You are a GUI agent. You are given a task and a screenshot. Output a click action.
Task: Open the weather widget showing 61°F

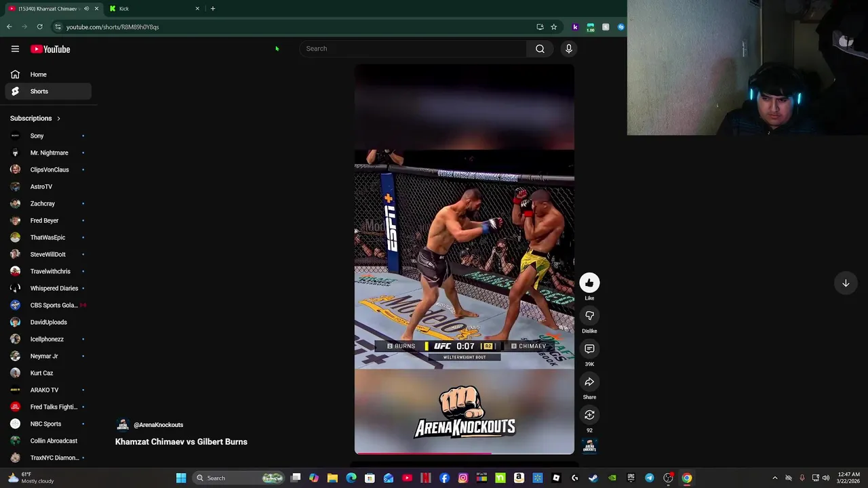[30, 478]
